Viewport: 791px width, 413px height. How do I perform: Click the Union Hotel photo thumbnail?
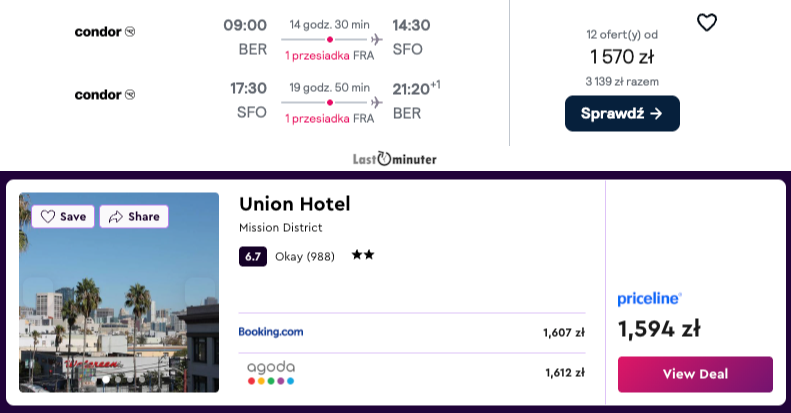[119, 292]
